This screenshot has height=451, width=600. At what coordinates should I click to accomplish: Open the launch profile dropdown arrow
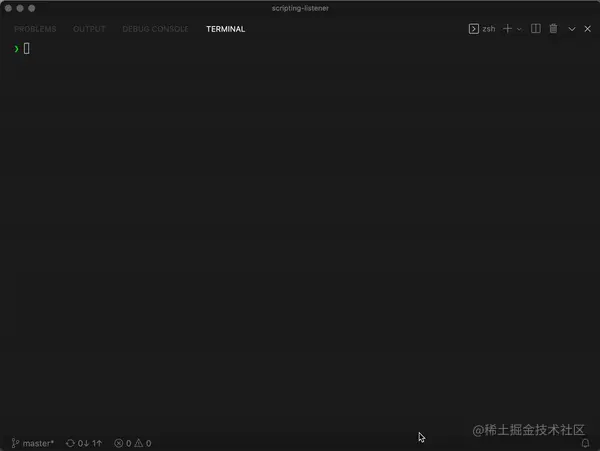pyautogui.click(x=519, y=29)
